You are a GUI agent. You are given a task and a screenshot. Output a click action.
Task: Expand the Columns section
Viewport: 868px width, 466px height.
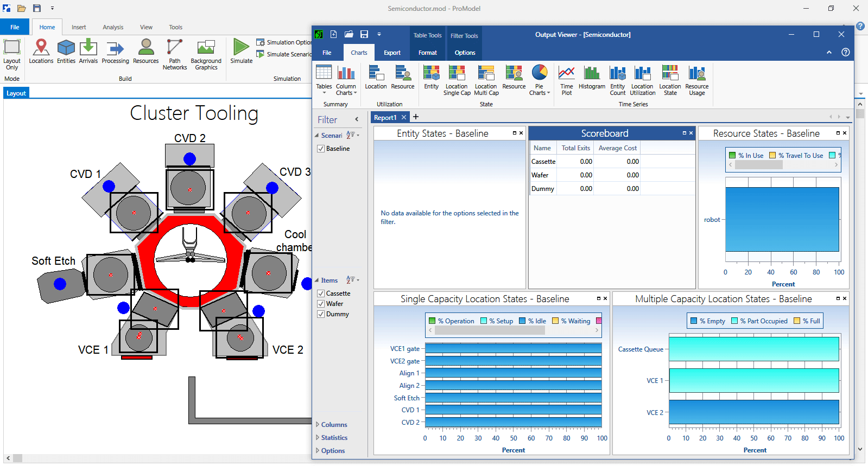[x=333, y=425]
